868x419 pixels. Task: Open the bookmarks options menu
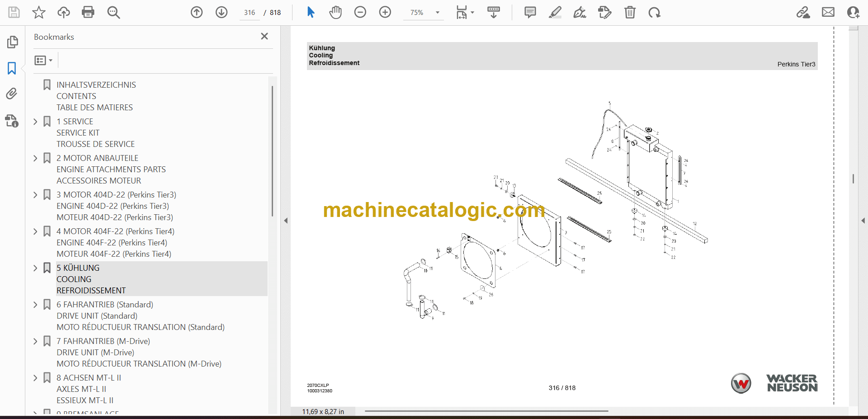pos(43,60)
